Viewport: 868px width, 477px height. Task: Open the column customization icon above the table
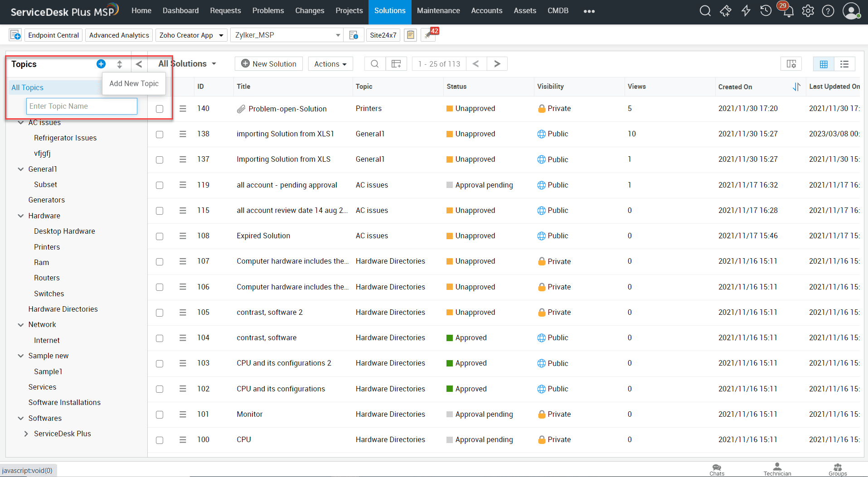[x=790, y=63]
